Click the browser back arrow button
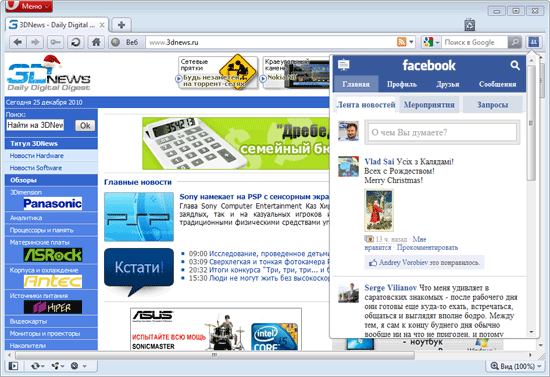 point(18,42)
